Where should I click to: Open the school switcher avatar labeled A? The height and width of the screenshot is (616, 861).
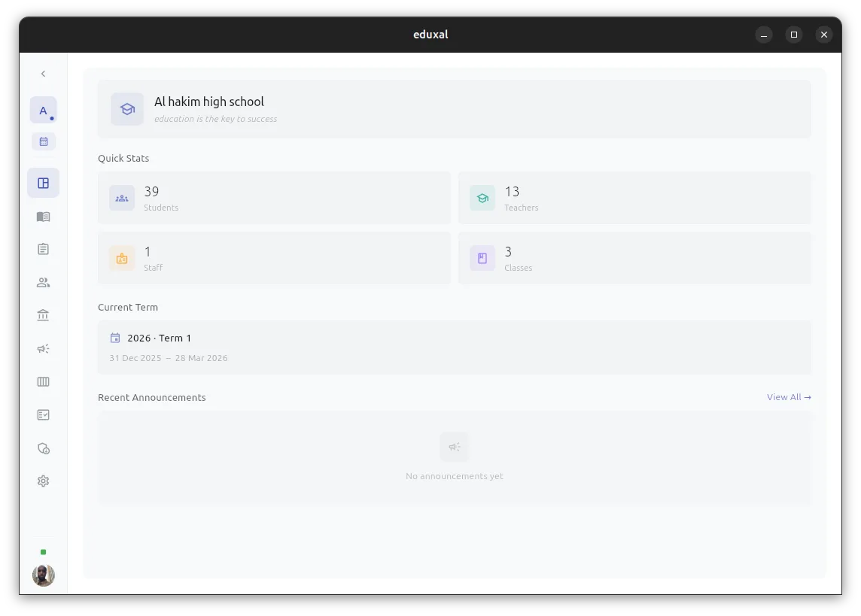click(43, 110)
